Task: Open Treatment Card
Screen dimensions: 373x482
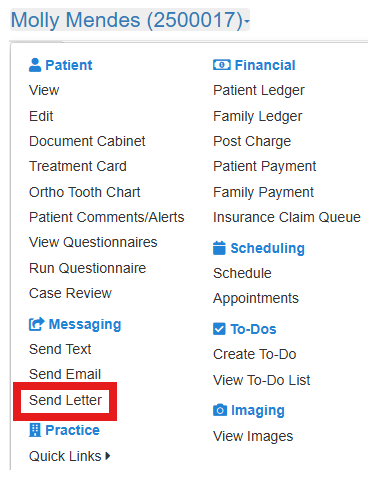Action: [x=78, y=166]
